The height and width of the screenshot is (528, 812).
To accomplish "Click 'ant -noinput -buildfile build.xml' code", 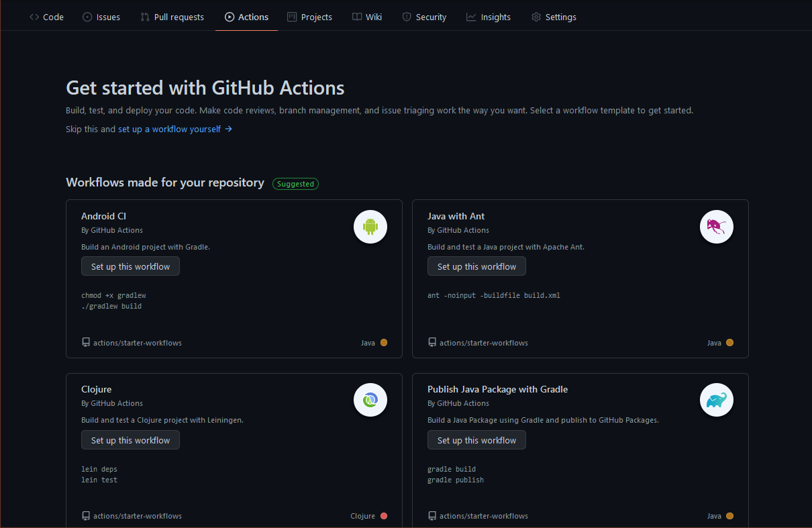I will click(x=493, y=295).
